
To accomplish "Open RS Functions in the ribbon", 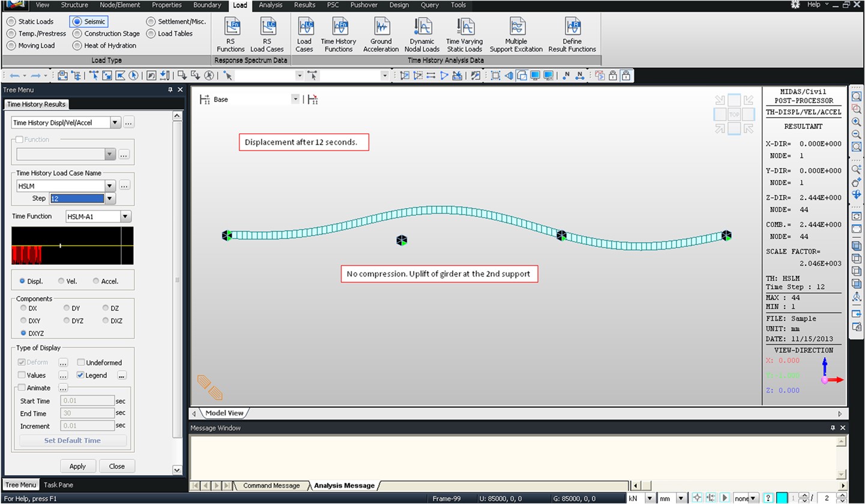I will 231,28.
